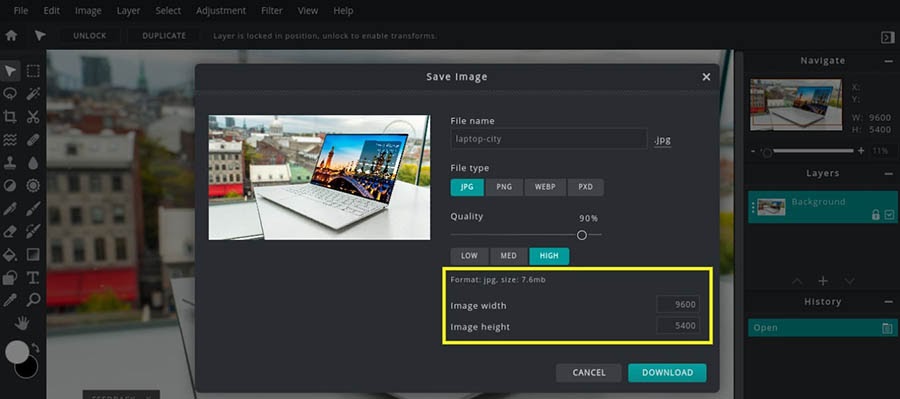Toggle lock on Background layer
This screenshot has width=900, height=399.
coord(875,215)
